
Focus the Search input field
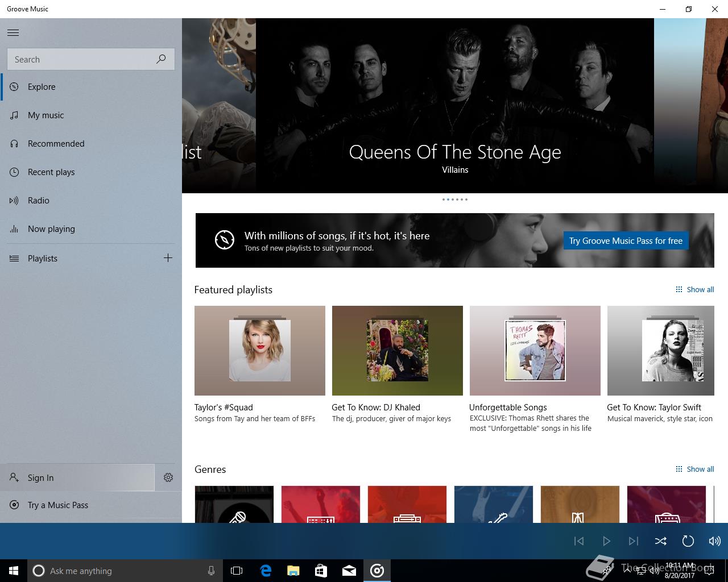(91, 59)
